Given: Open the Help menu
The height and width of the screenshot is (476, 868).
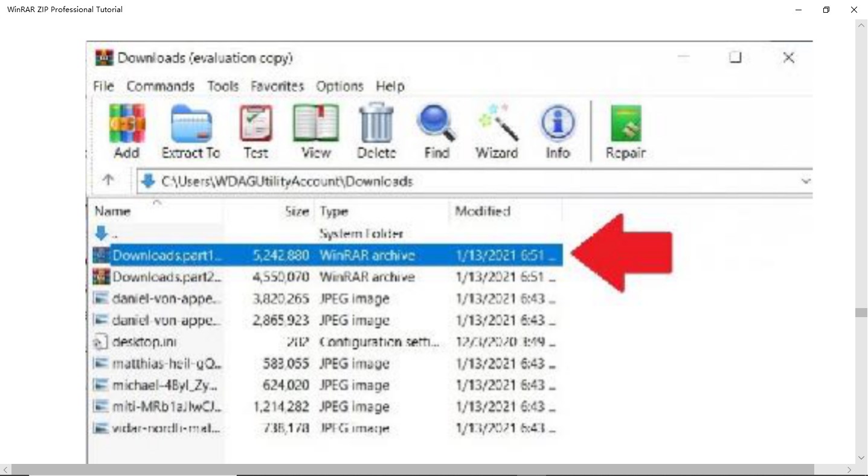Looking at the screenshot, I should [390, 86].
